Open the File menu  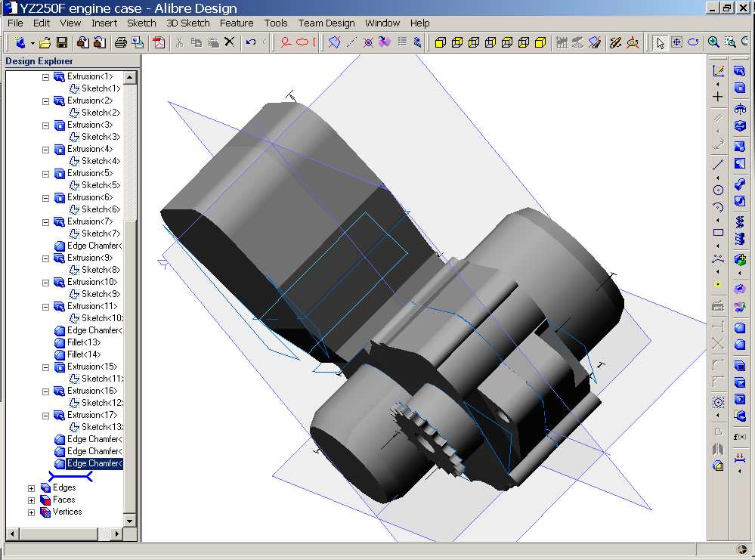coord(15,23)
